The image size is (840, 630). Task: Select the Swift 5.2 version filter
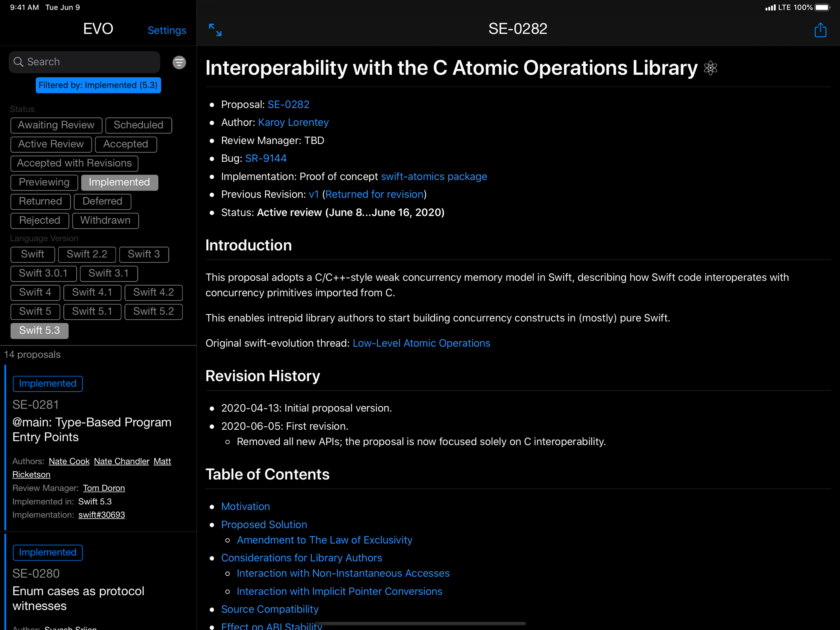154,312
